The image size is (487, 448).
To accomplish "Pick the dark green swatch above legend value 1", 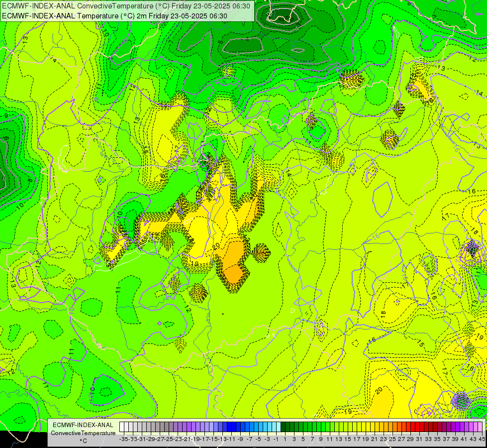I will point(283,427).
